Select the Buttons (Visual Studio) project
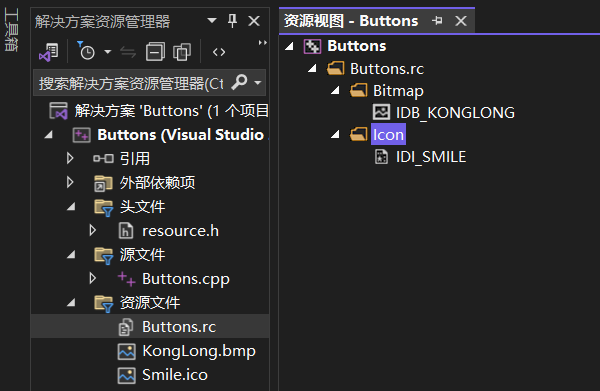Screen dimensions: 600x391 180,135
